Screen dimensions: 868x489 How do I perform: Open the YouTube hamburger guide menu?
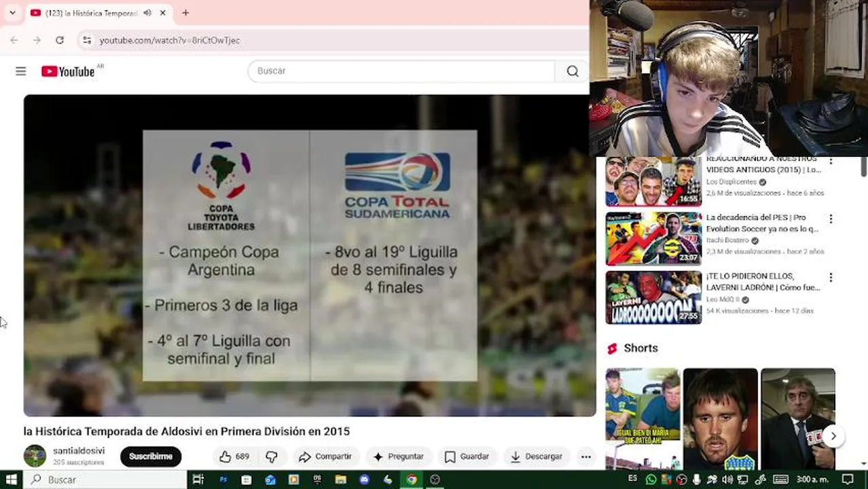point(20,71)
